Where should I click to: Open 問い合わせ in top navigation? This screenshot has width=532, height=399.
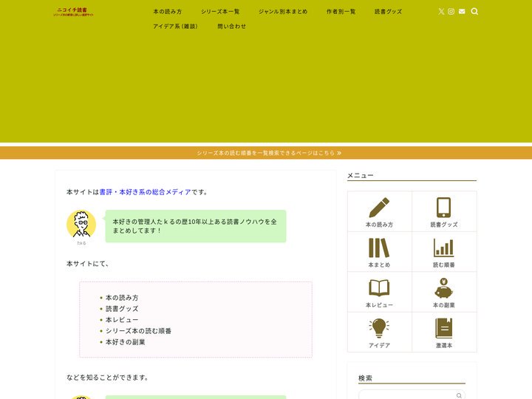232,27
